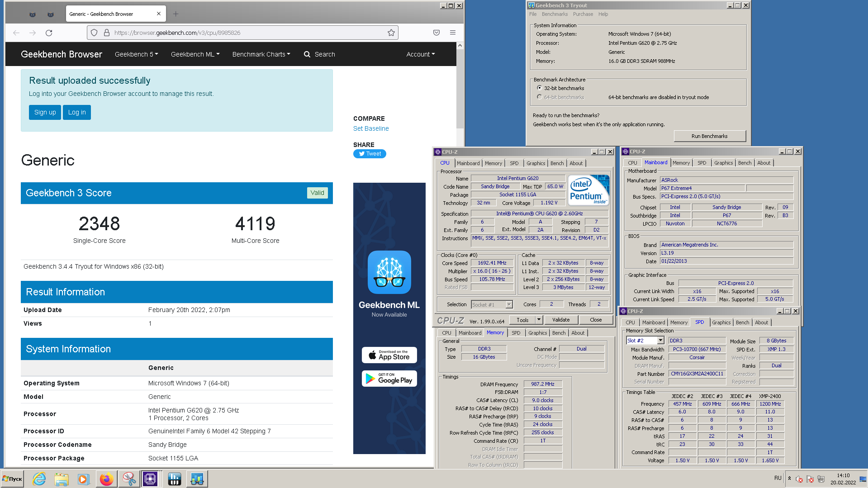Open a new browser tab with plus

point(176,14)
